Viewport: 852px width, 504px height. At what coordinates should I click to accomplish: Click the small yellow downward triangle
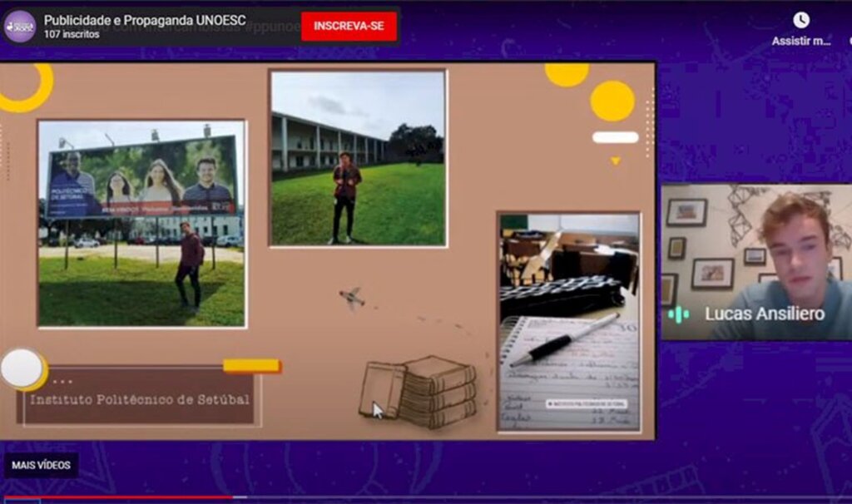615,161
